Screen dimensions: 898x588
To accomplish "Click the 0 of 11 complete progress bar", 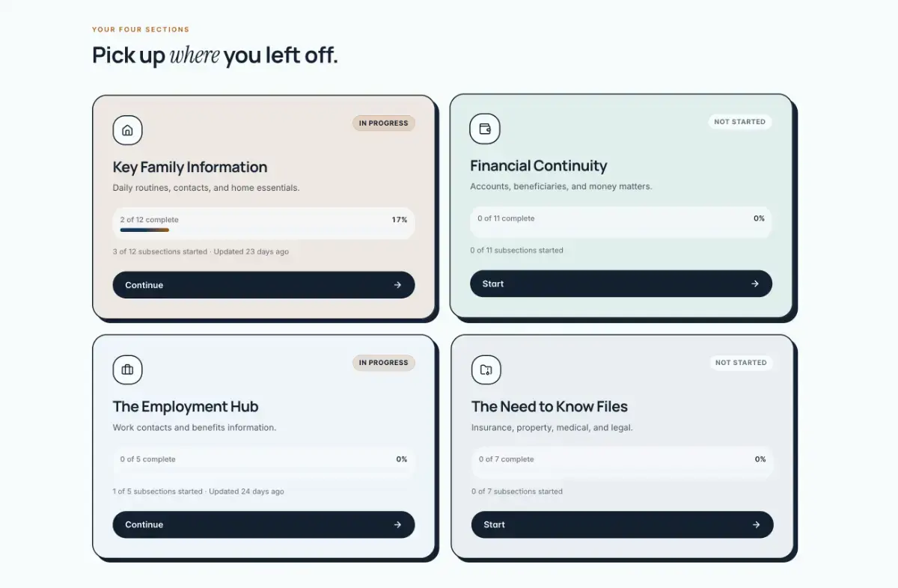I will pos(621,222).
